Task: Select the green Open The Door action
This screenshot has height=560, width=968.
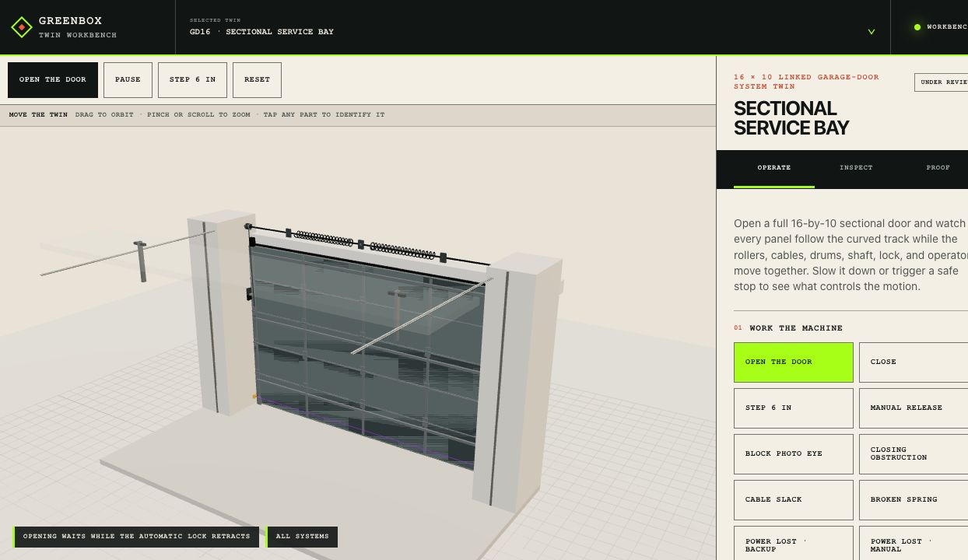Action: pyautogui.click(x=794, y=362)
